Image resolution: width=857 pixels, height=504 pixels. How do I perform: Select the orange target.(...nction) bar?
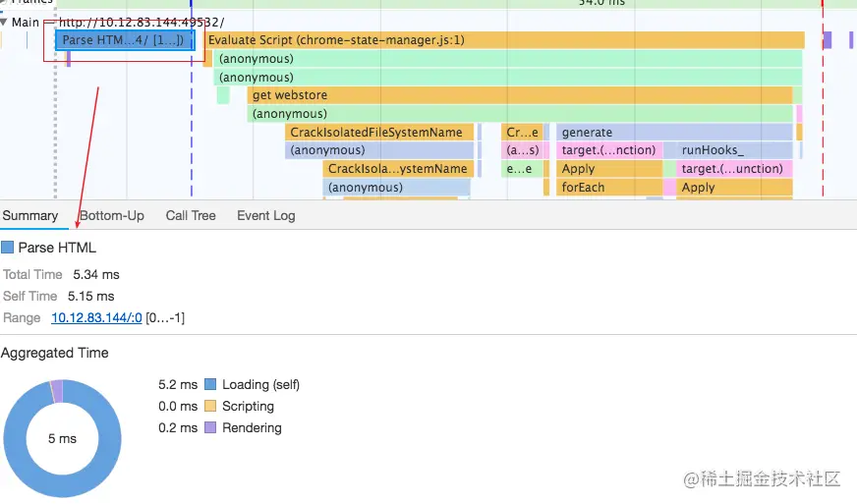click(x=609, y=150)
